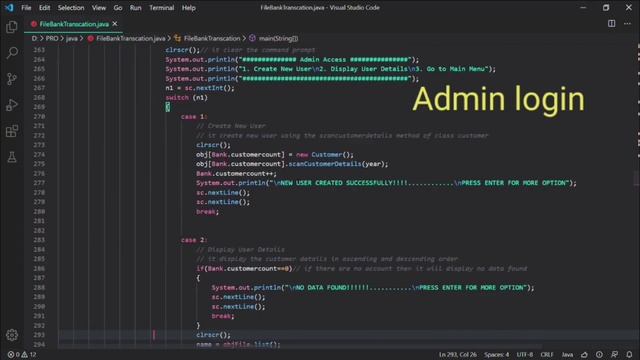Viewport: 640px width, 360px height.
Task: Click the main(String[]) method breadcrumb
Action: point(273,38)
